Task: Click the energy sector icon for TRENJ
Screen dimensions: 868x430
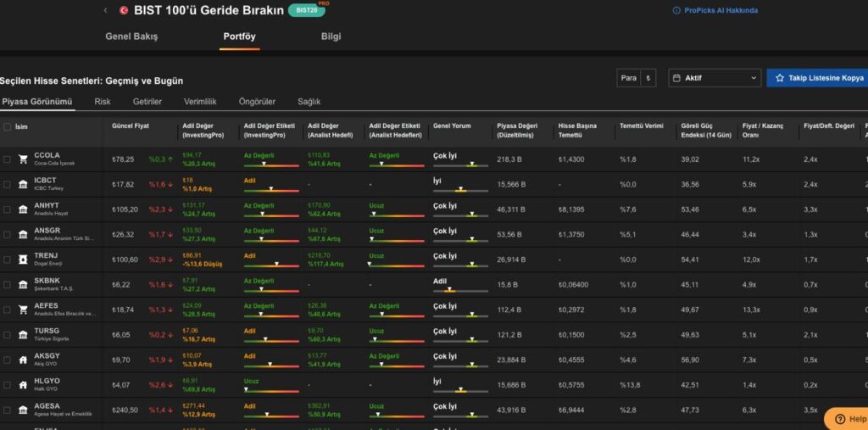Action: [x=23, y=260]
